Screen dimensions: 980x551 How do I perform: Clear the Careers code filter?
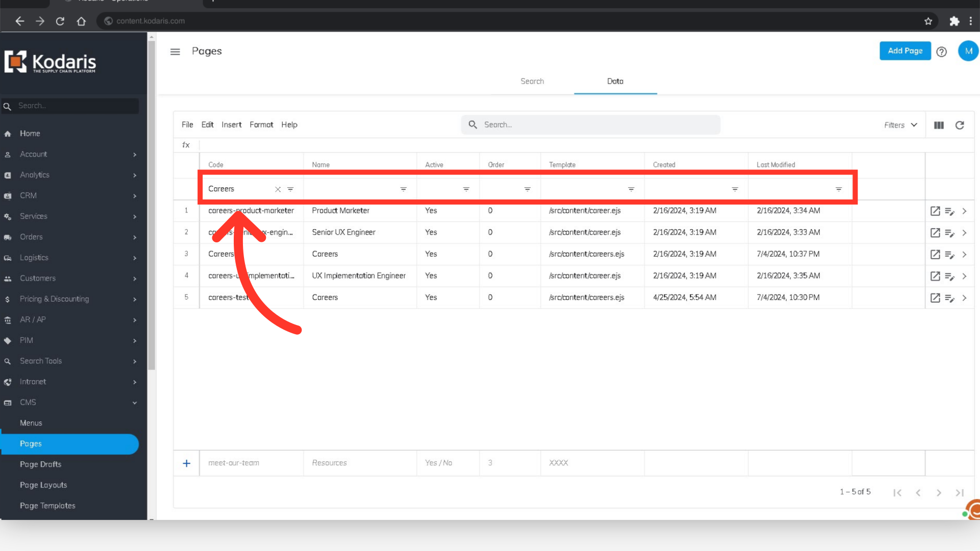pos(278,189)
